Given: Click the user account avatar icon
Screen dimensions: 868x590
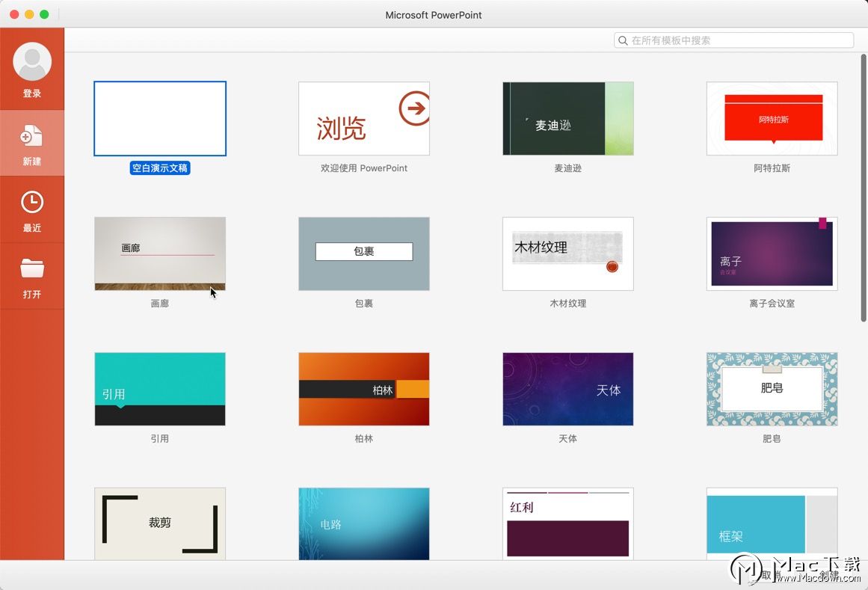Looking at the screenshot, I should pos(32,61).
